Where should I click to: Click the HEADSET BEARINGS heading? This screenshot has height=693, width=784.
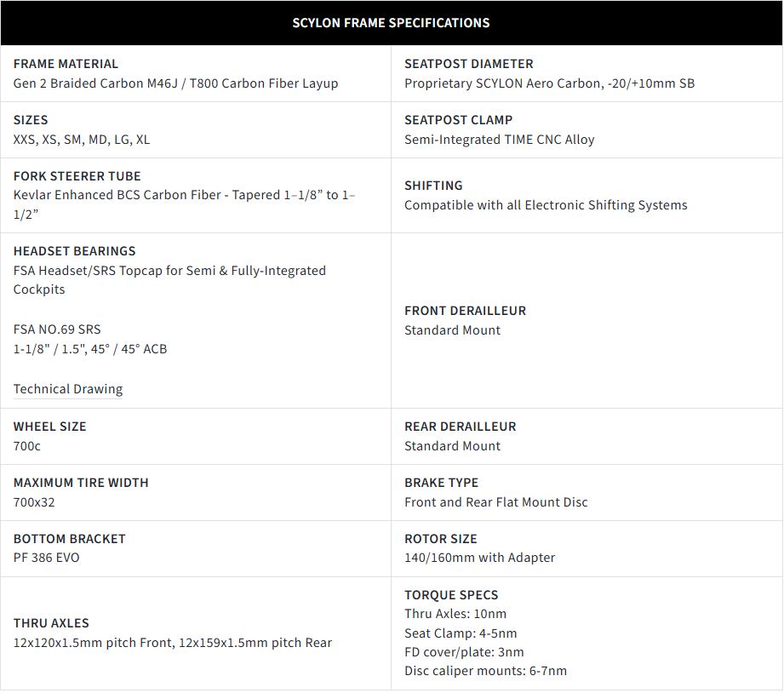pyautogui.click(x=74, y=251)
